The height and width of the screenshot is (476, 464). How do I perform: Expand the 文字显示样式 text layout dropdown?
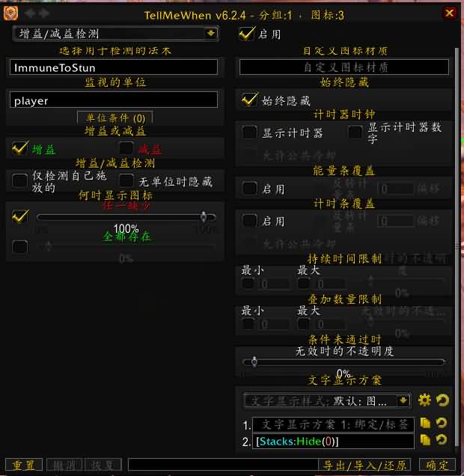[x=327, y=401]
